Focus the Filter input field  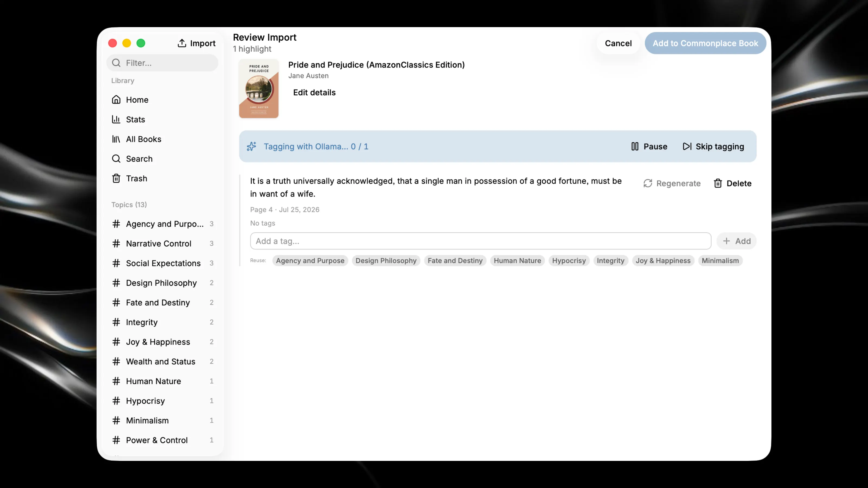click(162, 63)
